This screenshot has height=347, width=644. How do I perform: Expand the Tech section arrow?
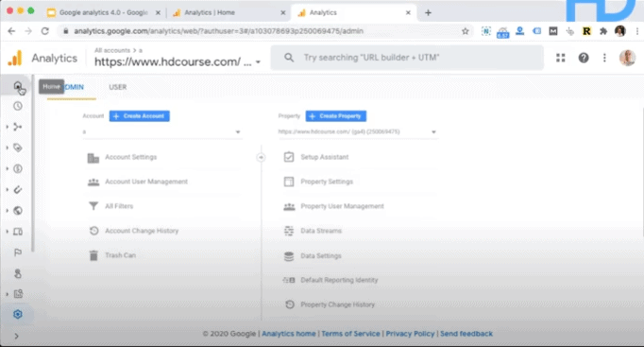coord(7,232)
